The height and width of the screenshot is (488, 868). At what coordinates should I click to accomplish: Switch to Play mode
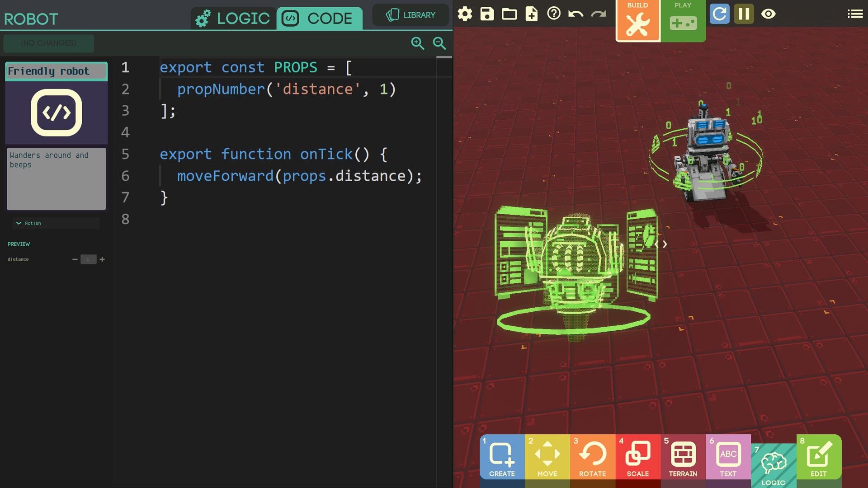pos(683,20)
